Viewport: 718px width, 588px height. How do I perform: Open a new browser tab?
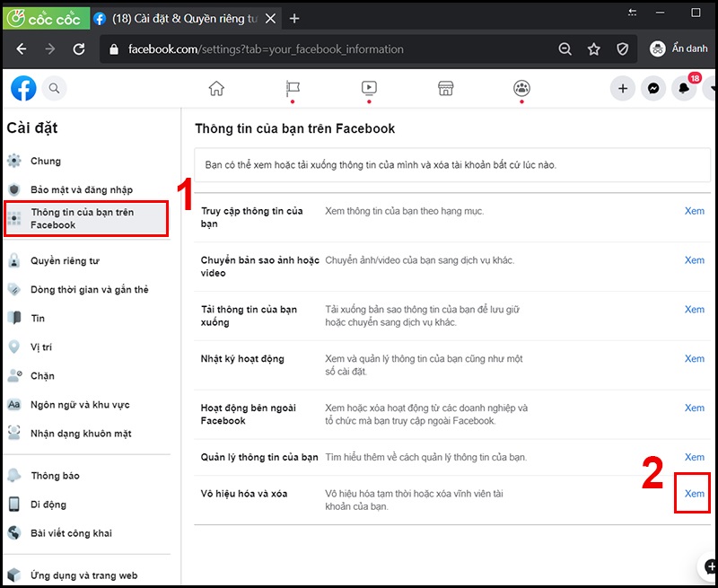tap(295, 17)
